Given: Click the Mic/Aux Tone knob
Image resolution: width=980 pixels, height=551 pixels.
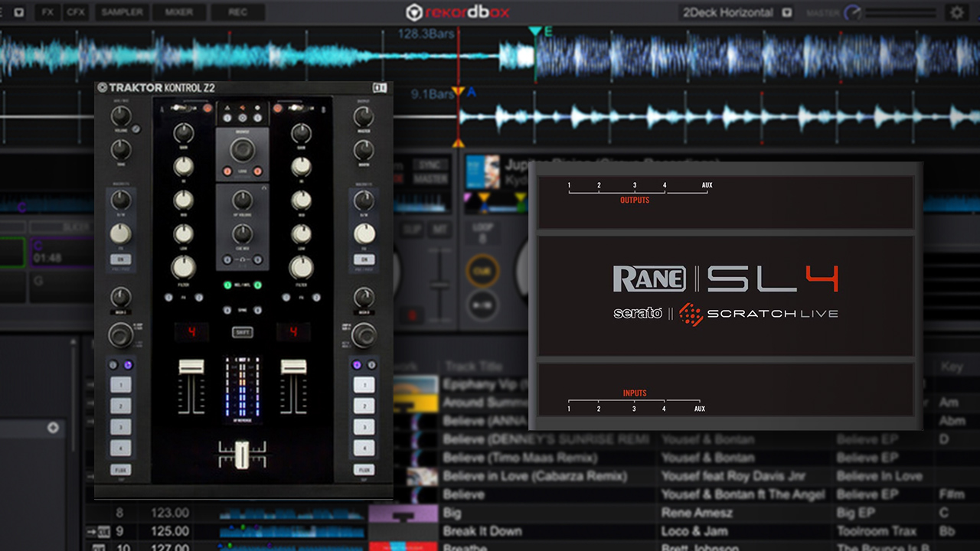Looking at the screenshot, I should tap(120, 150).
